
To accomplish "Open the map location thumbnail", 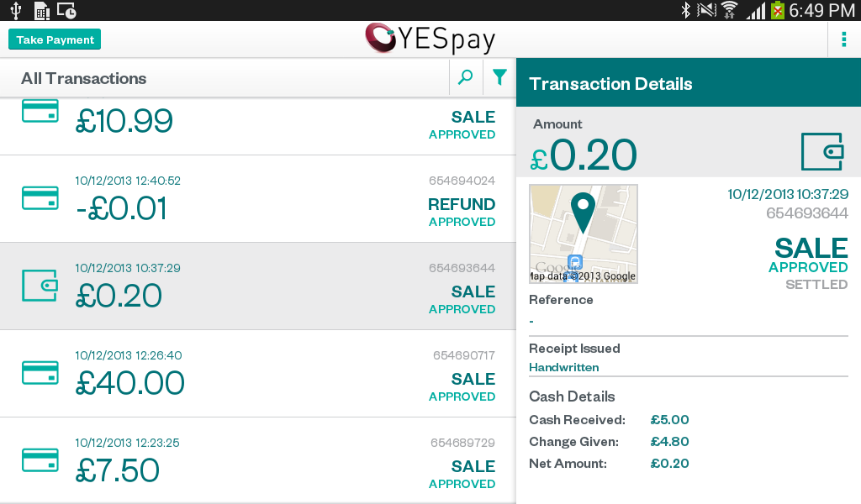I will [583, 234].
